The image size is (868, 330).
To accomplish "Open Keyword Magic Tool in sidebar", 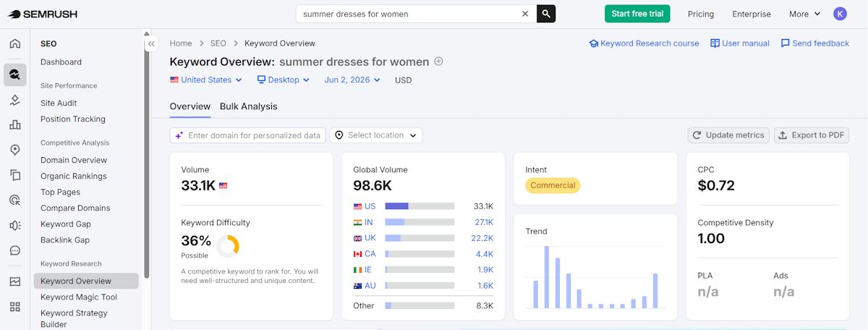I will pos(79,297).
